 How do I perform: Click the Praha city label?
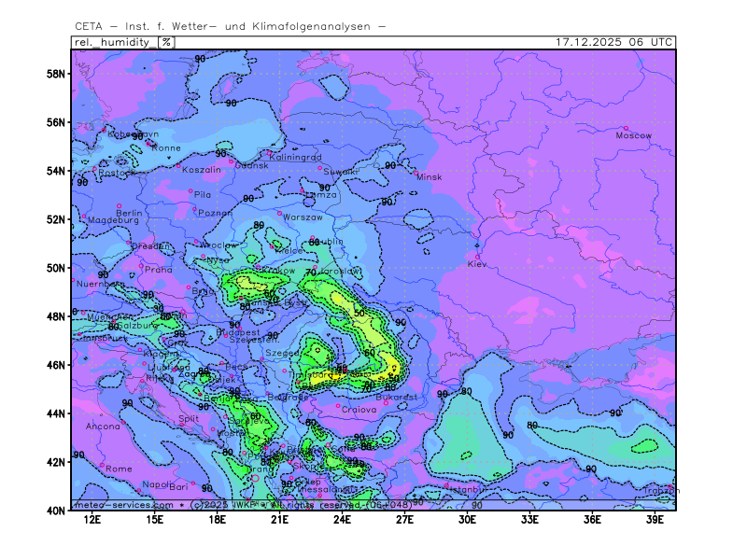point(159,270)
